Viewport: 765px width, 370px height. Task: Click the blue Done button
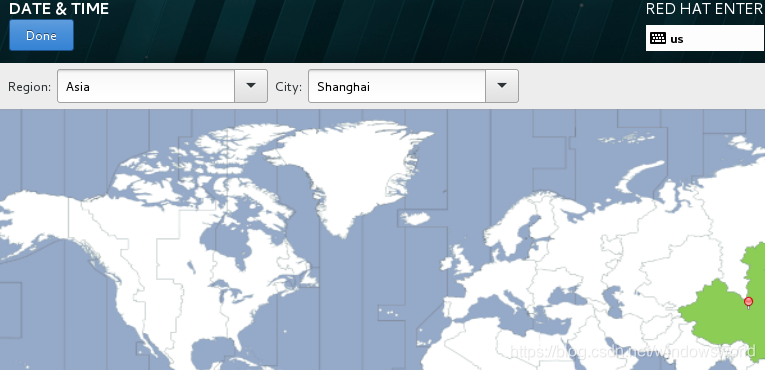[x=41, y=35]
